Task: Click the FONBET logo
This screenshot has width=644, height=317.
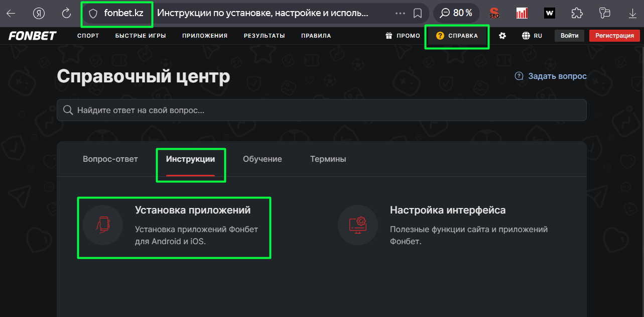Action: point(33,36)
